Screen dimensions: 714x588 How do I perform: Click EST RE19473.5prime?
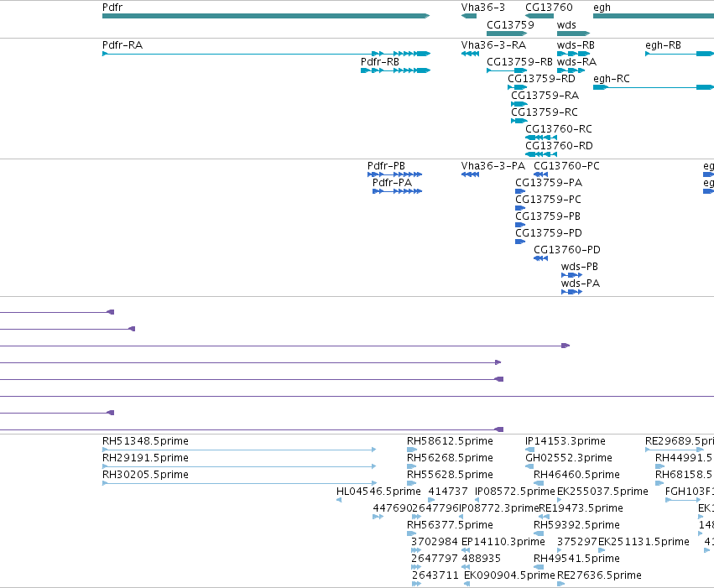pyautogui.click(x=544, y=517)
